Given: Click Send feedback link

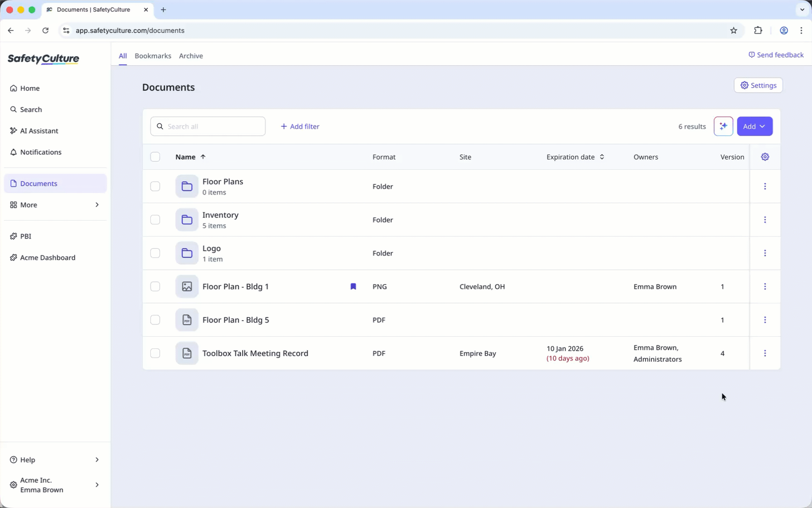Looking at the screenshot, I should 776,55.
